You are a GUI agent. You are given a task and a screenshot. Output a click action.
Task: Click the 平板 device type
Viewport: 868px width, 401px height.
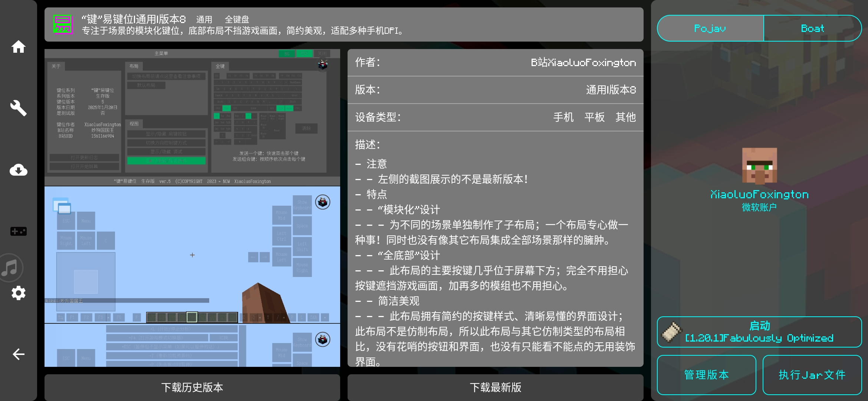(x=595, y=117)
